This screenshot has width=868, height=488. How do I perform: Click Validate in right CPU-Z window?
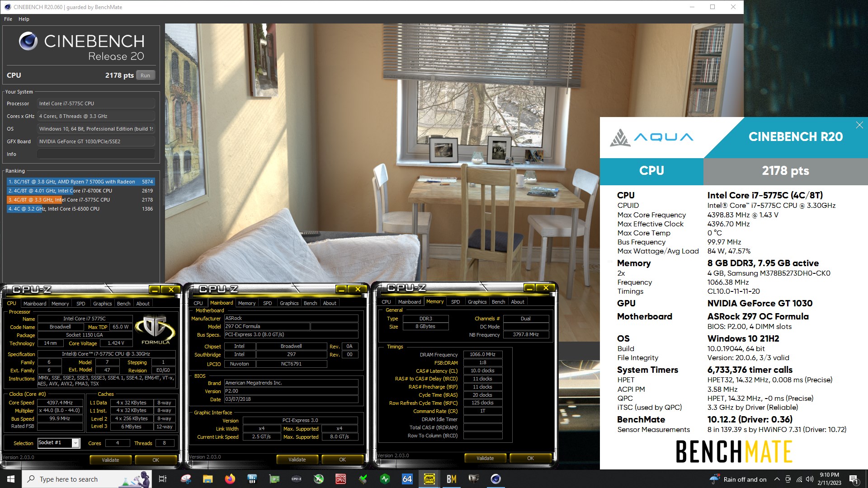point(485,458)
